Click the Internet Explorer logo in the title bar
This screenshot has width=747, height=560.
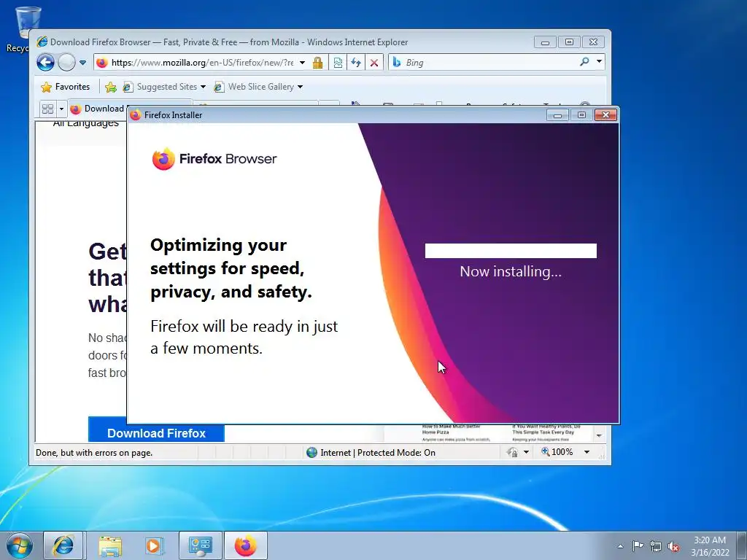pyautogui.click(x=42, y=42)
